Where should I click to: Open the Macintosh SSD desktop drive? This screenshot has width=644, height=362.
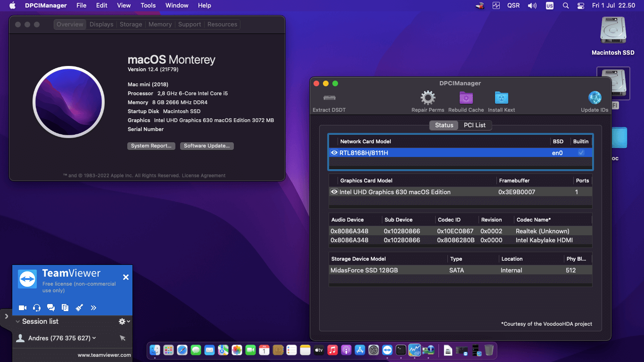[613, 36]
